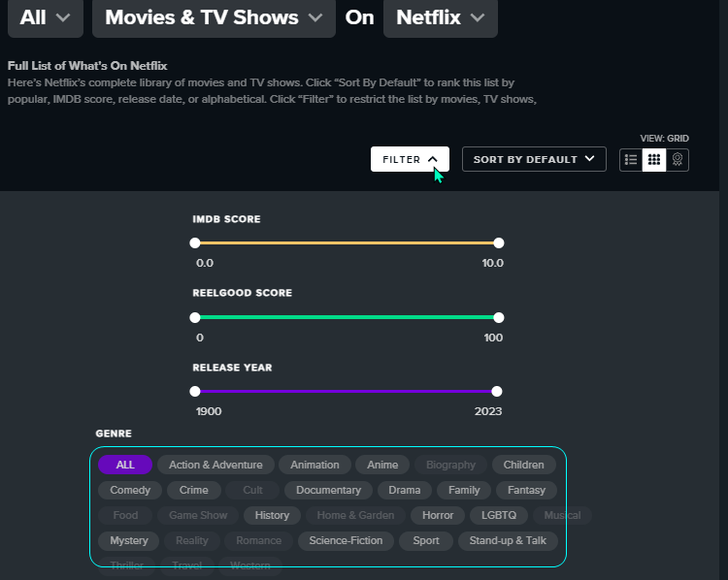Toggle the Biography genre chip
728x580 pixels.
point(450,465)
